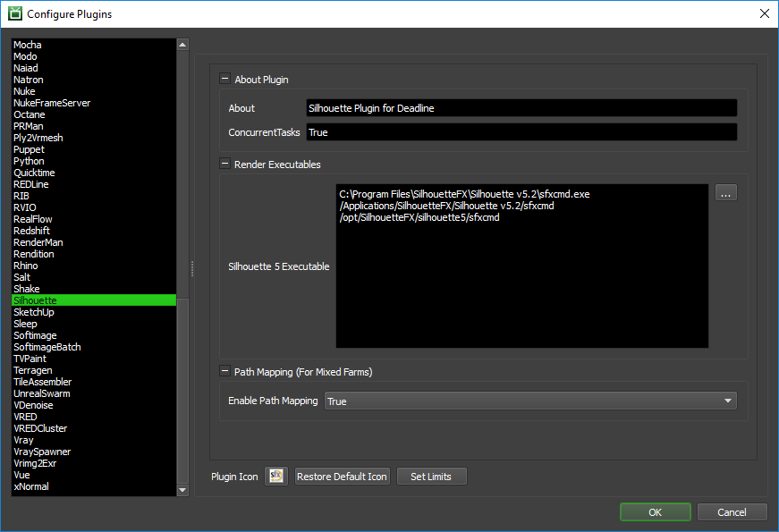Click the About text field
Viewport: 779px width, 532px height.
(x=521, y=108)
